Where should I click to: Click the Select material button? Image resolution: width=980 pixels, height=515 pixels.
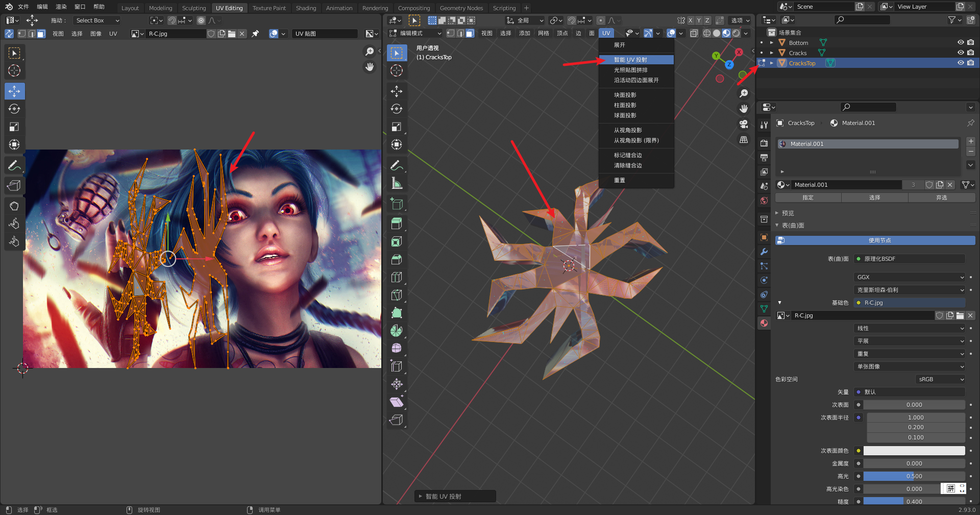pyautogui.click(x=875, y=198)
